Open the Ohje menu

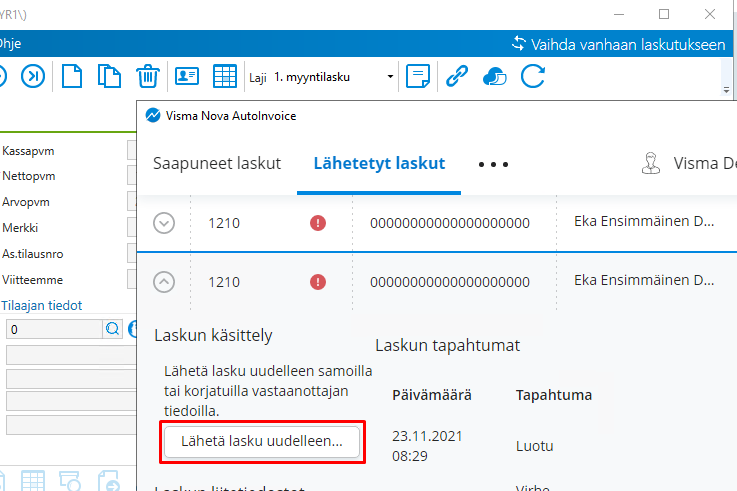pos(9,44)
